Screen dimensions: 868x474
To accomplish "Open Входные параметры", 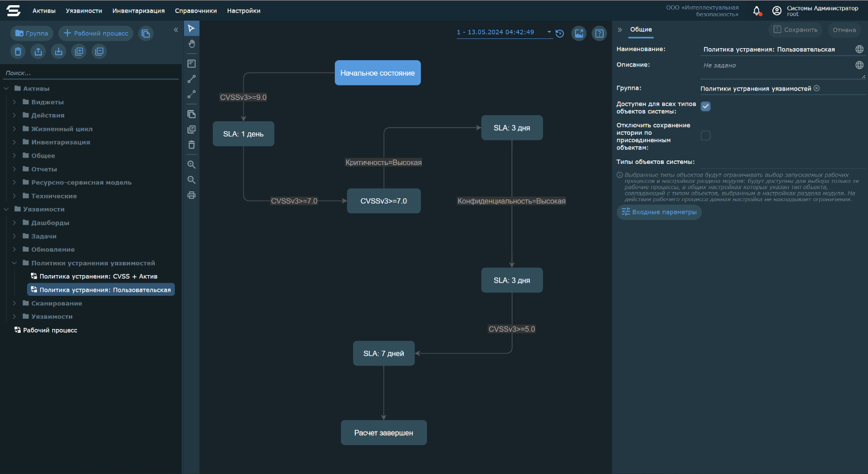I will pyautogui.click(x=659, y=212).
